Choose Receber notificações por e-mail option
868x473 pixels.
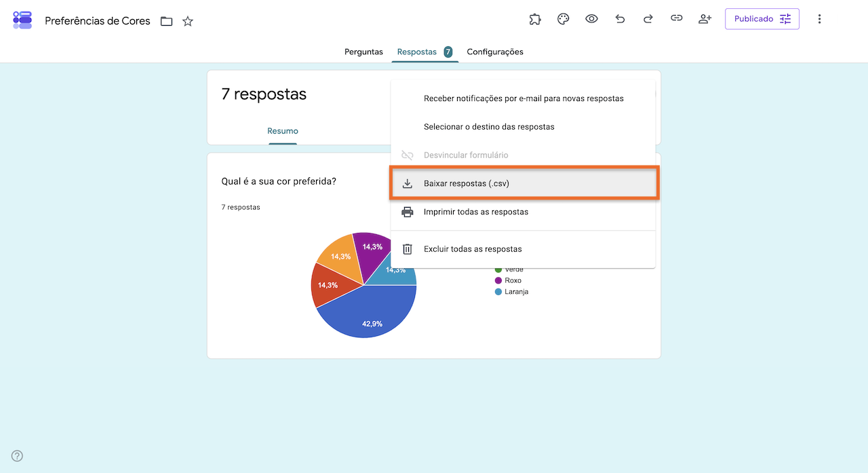coord(523,98)
